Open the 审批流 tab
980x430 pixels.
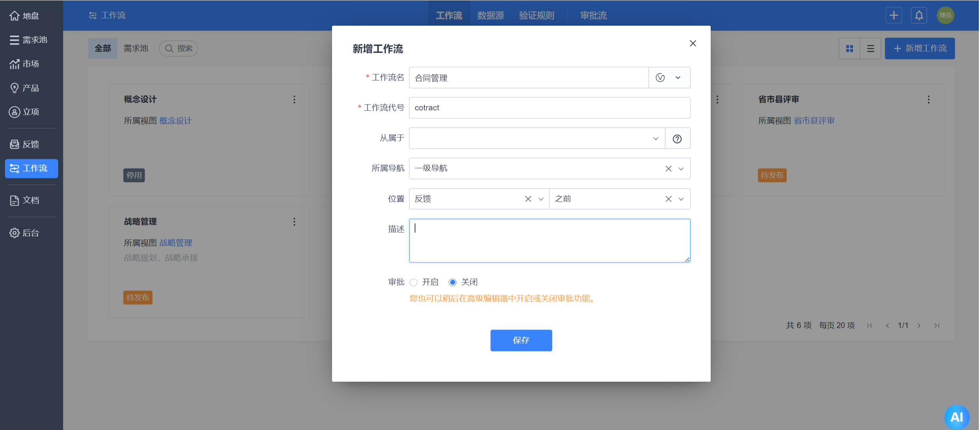click(x=593, y=16)
